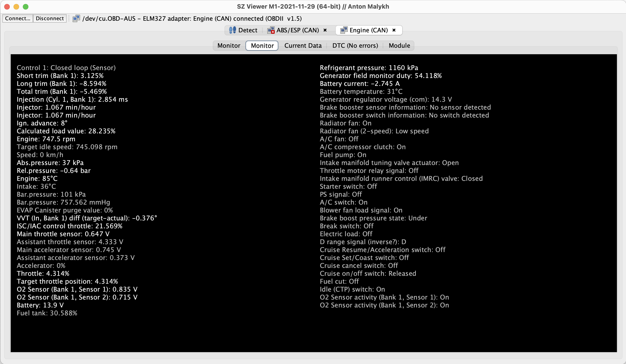626x364 pixels.
Task: Click 'Ign. advance: 8°' reading
Action: pyautogui.click(x=42, y=123)
